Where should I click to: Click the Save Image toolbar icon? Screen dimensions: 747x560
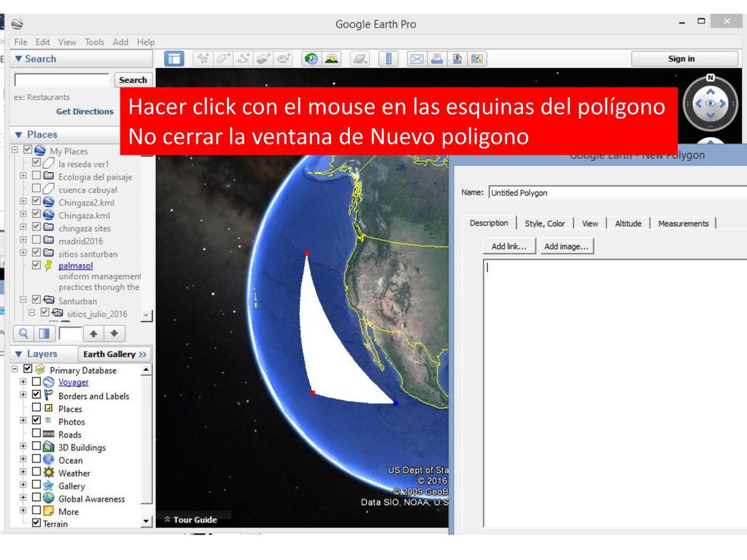457,58
